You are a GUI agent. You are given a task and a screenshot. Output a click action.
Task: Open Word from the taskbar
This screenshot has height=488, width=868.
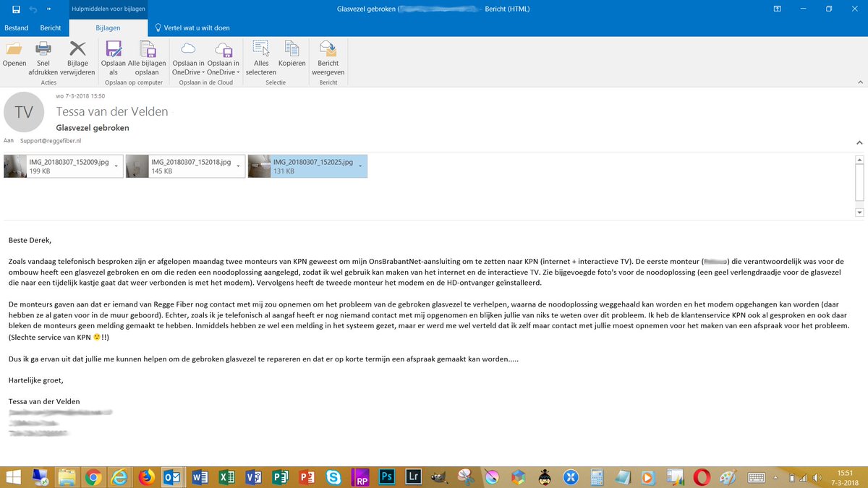point(200,476)
